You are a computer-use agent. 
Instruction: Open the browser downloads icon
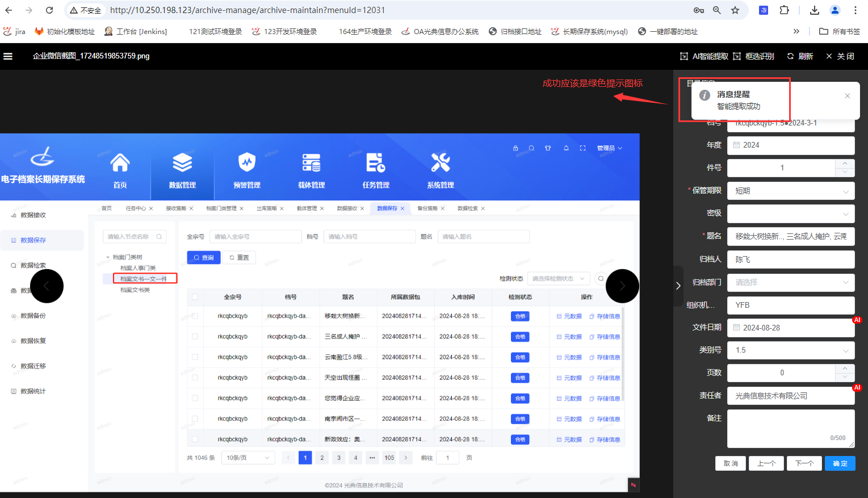(x=814, y=10)
